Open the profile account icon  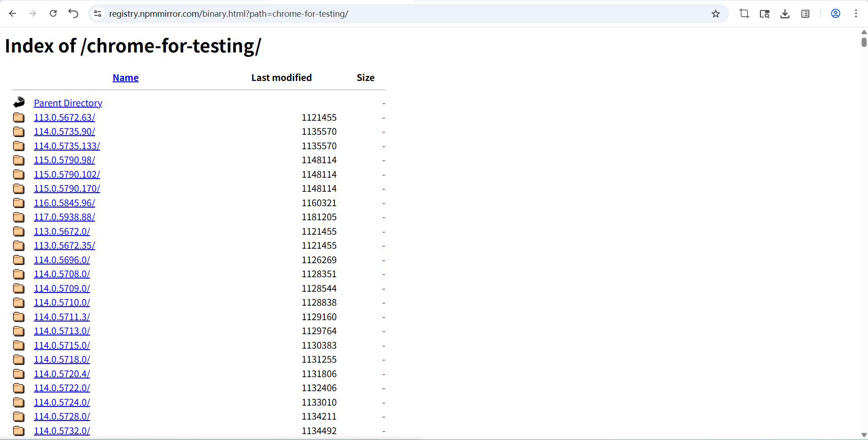point(835,14)
